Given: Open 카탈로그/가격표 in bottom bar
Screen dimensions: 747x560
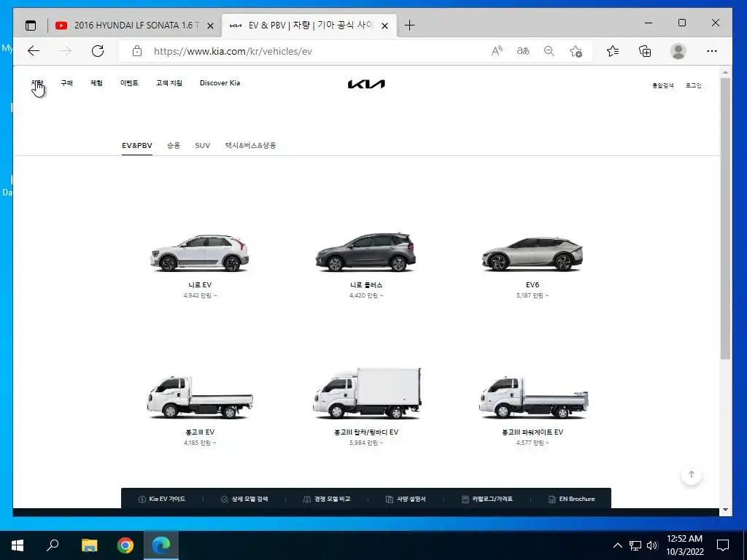Looking at the screenshot, I should [x=487, y=499].
